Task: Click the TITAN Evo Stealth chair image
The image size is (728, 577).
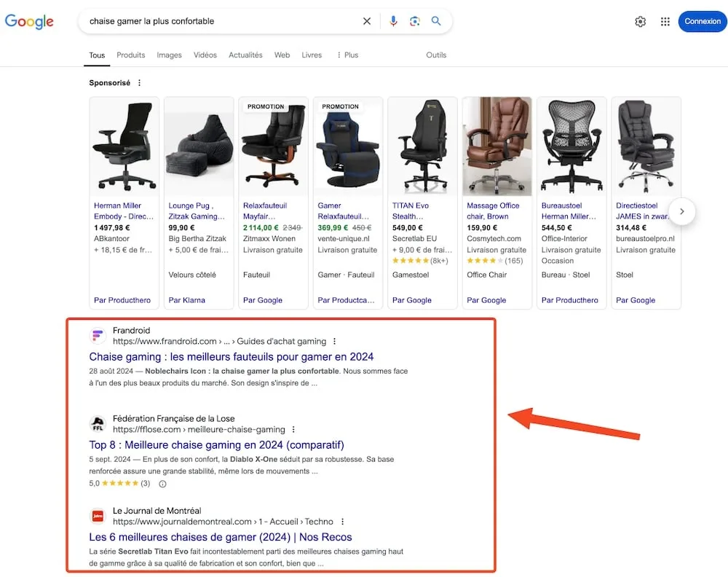Action: click(x=422, y=146)
